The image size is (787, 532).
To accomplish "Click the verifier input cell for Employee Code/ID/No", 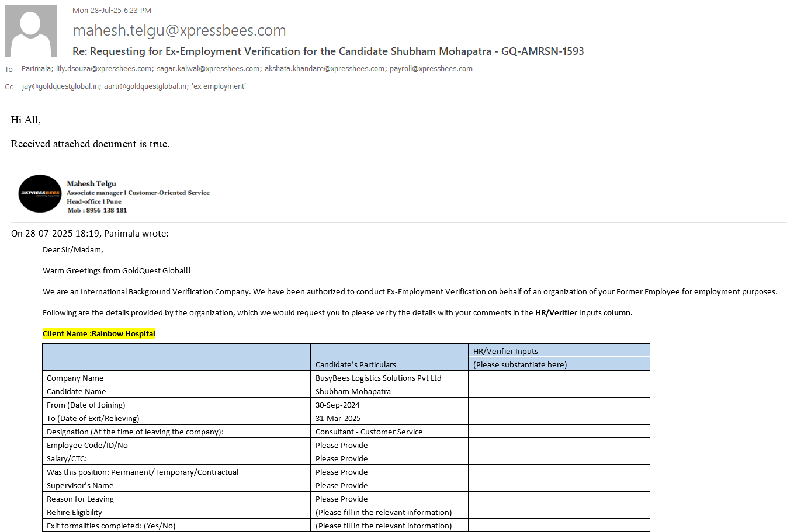I will [x=559, y=445].
